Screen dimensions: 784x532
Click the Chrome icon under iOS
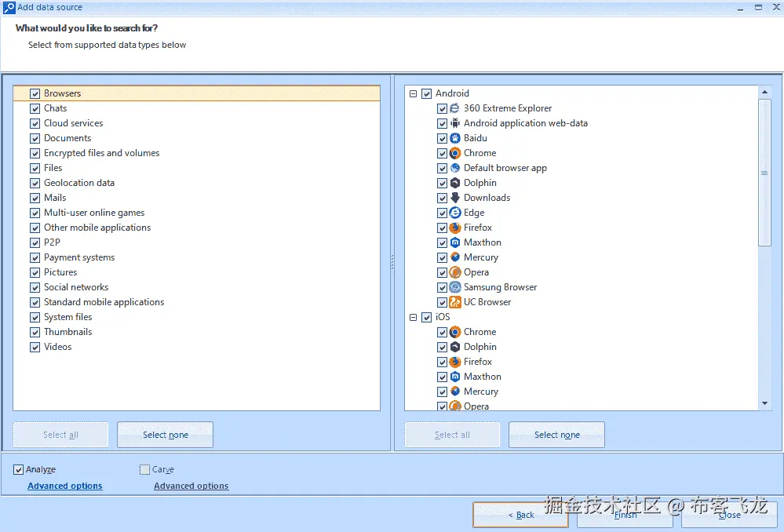point(454,332)
